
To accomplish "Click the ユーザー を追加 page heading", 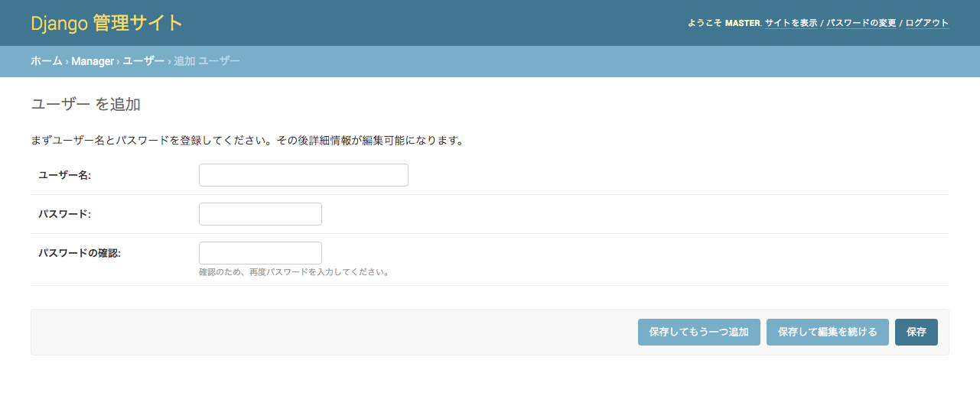I will click(86, 105).
